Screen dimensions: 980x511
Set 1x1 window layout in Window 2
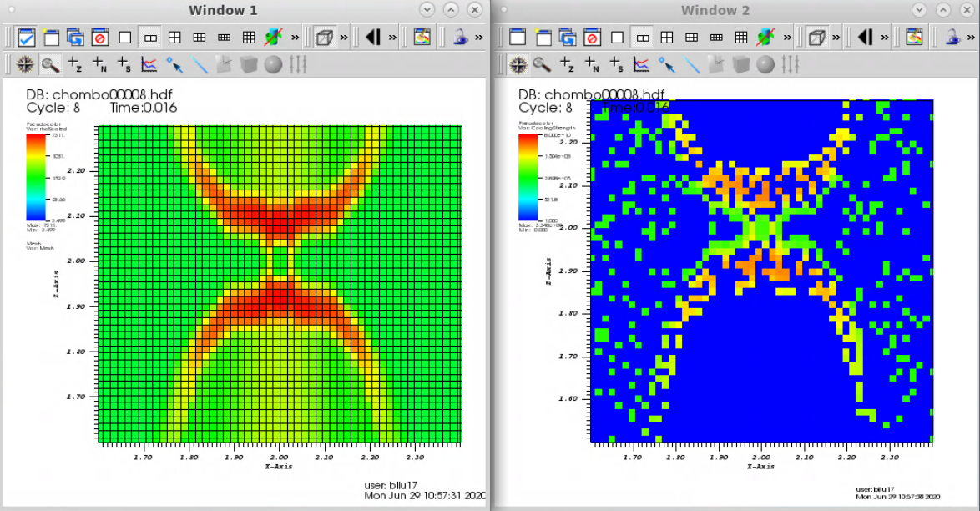617,38
